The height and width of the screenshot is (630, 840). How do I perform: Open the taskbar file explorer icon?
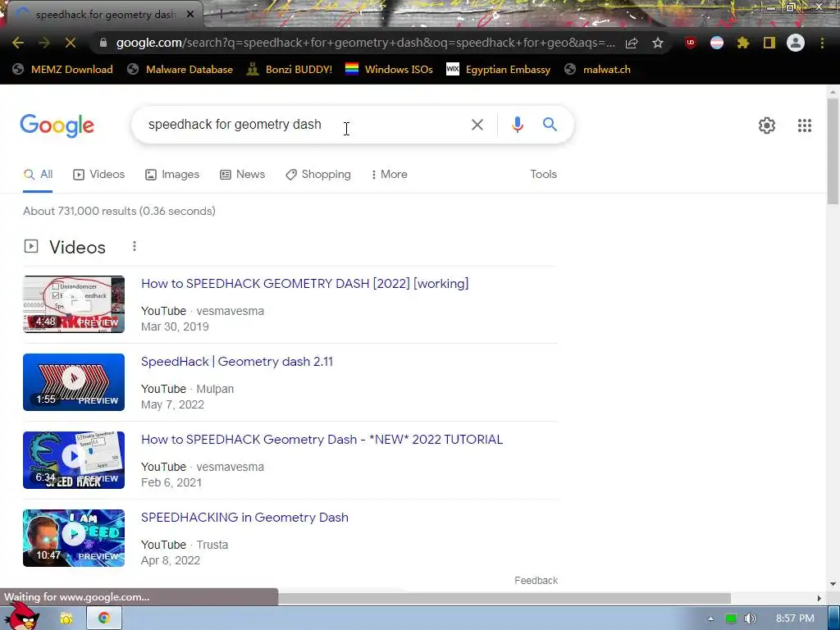[66, 619]
